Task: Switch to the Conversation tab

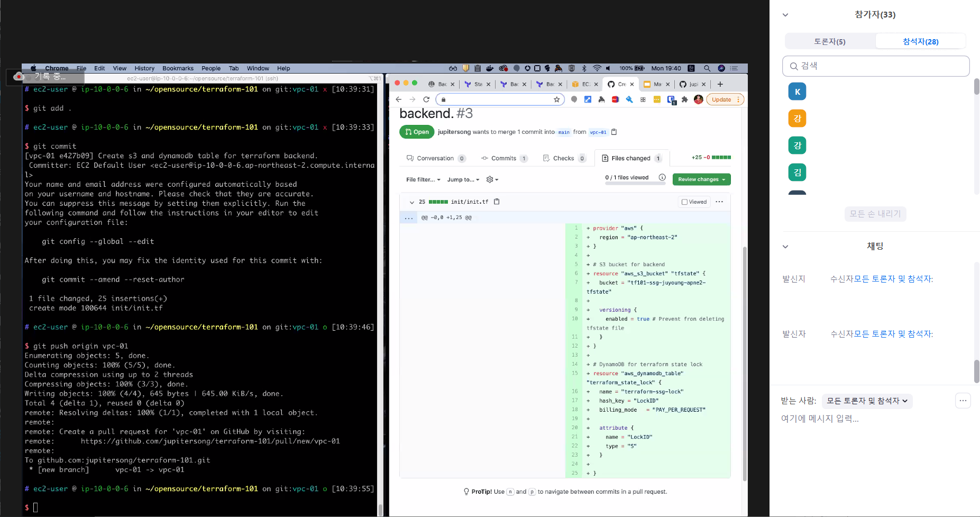Action: click(x=435, y=158)
